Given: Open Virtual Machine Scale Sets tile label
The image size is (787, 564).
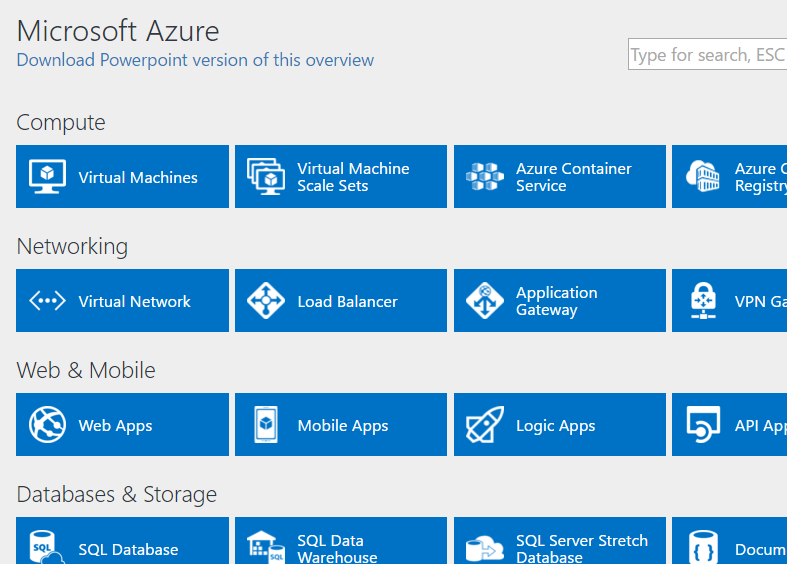Looking at the screenshot, I should [x=353, y=177].
